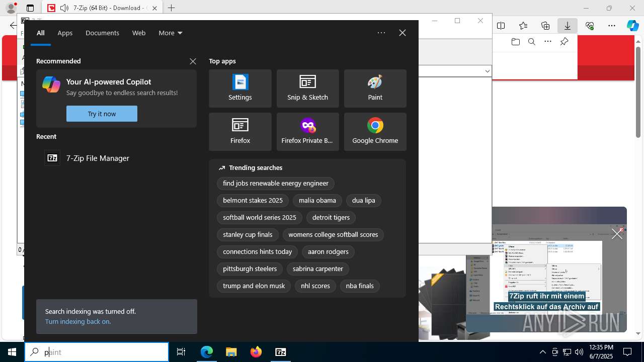This screenshot has height=362, width=644.
Task: Open Edge downloads toolbar button
Action: (567, 26)
